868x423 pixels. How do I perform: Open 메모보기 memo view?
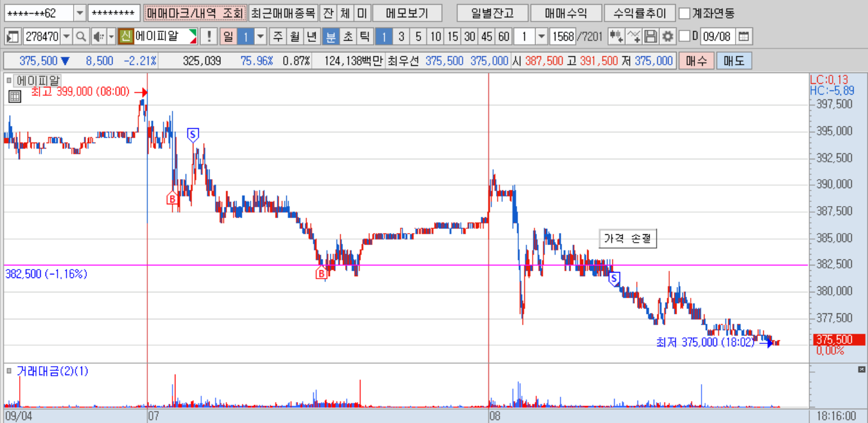pos(407,13)
